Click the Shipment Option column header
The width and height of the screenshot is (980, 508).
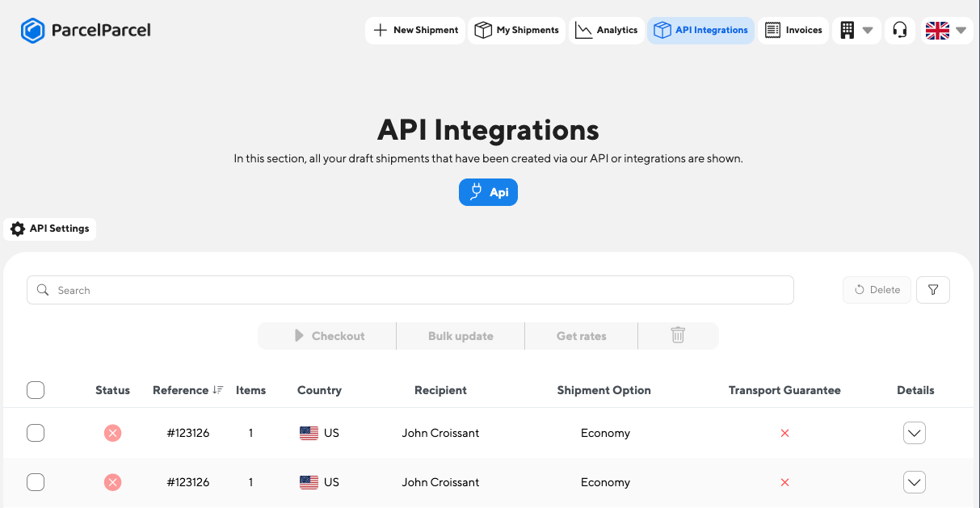[604, 390]
